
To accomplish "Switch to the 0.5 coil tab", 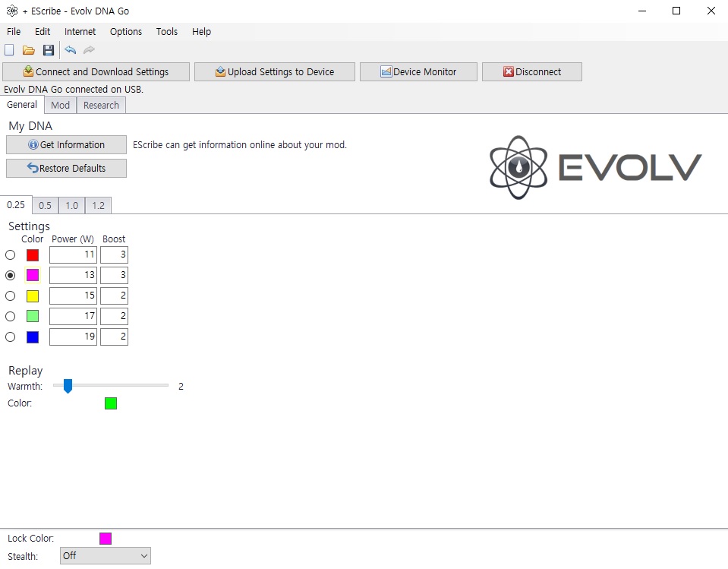I will coord(45,205).
